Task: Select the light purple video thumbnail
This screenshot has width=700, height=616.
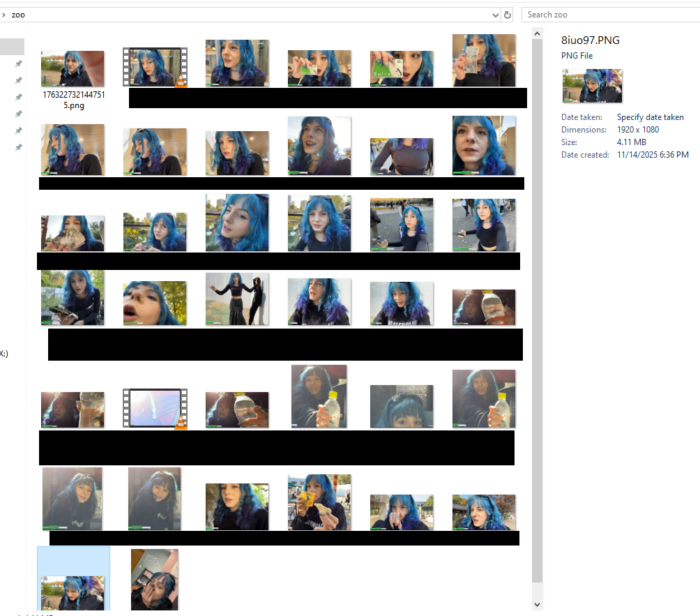Action: 155,409
